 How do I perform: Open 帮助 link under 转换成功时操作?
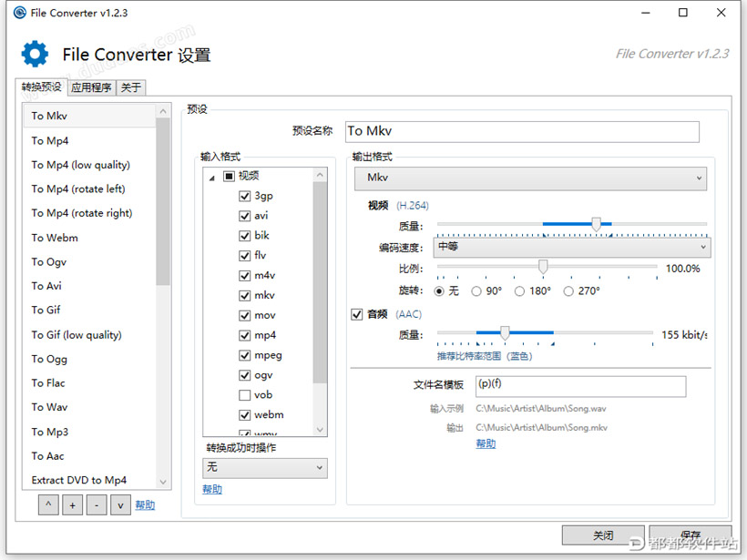212,489
